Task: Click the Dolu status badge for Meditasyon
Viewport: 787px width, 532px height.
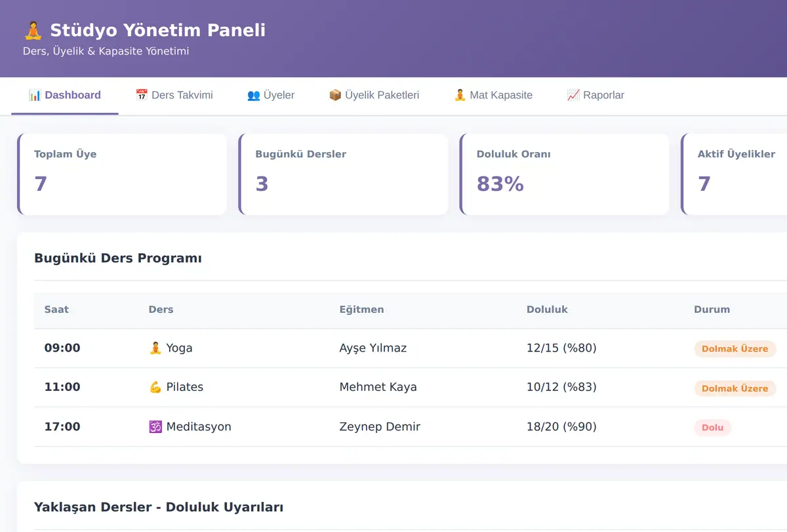Action: [712, 428]
